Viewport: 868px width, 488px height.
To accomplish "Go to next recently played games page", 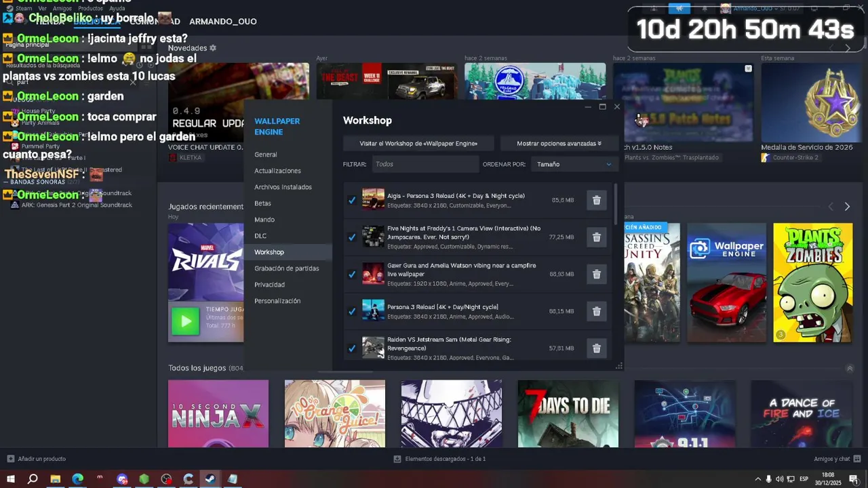I will (847, 207).
